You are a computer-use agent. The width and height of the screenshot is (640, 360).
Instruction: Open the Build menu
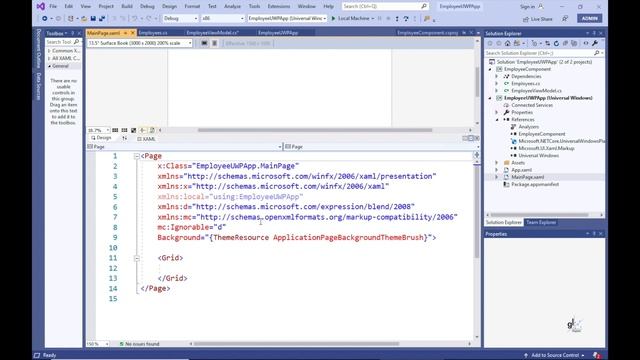pos(127,7)
